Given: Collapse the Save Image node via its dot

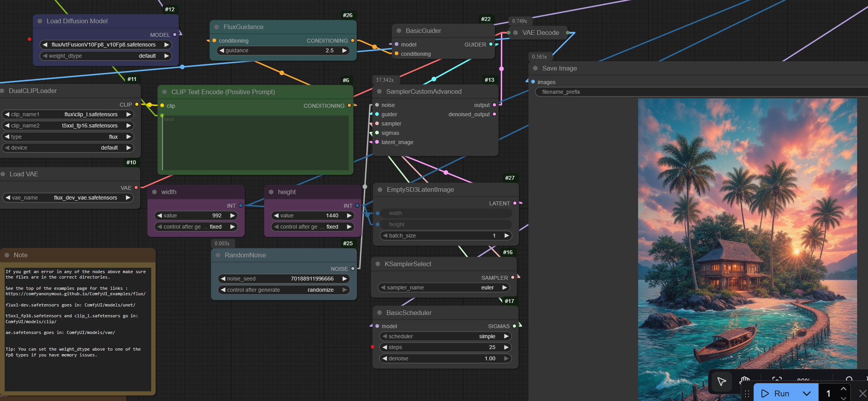Looking at the screenshot, I should click(535, 68).
